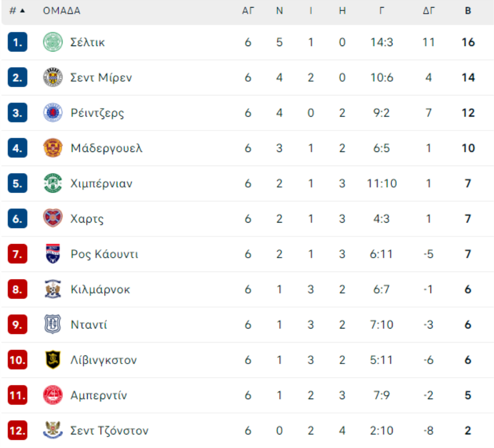Click the St Mirren club crest
494x448 pixels.
click(53, 77)
